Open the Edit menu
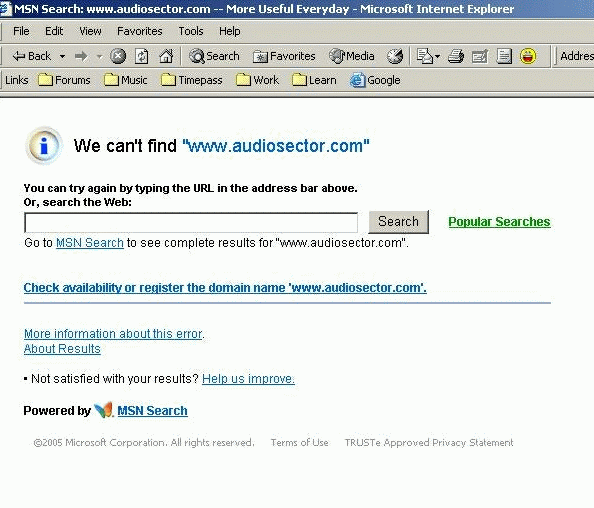Screen dimensions: 594x508 click(x=54, y=31)
